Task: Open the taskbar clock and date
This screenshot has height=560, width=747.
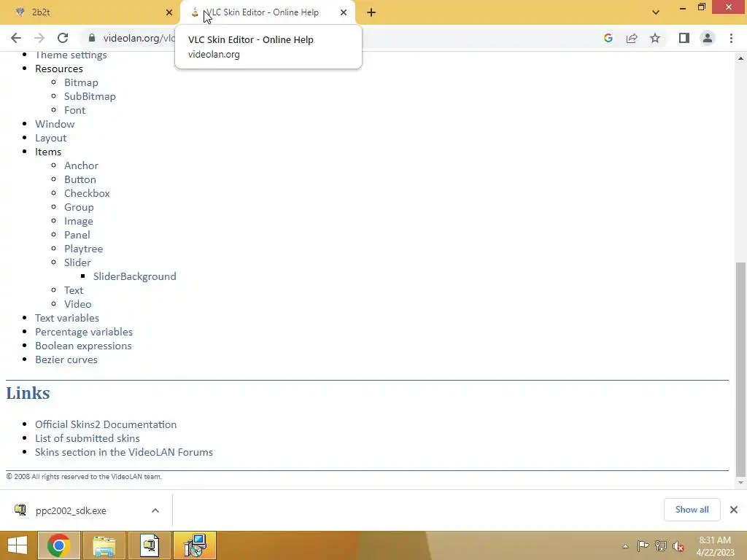Action: [x=715, y=546]
